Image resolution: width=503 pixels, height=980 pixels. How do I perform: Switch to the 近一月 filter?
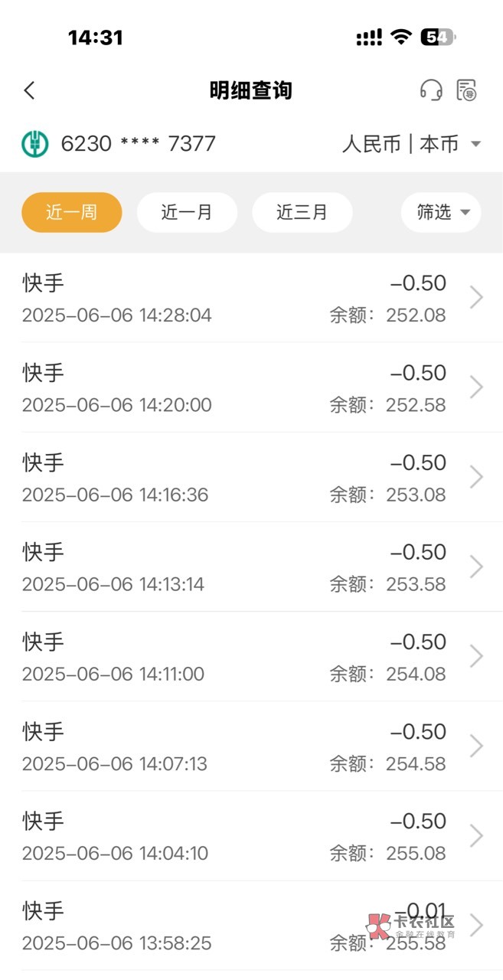(187, 212)
